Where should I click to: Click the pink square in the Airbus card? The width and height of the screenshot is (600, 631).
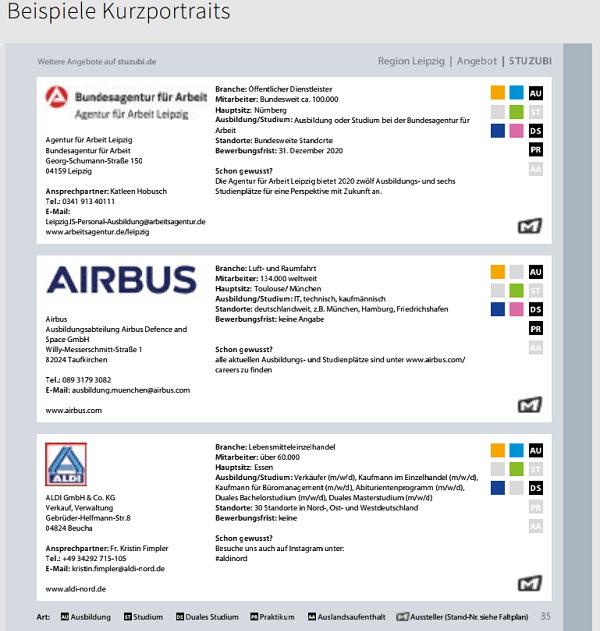[x=516, y=309]
